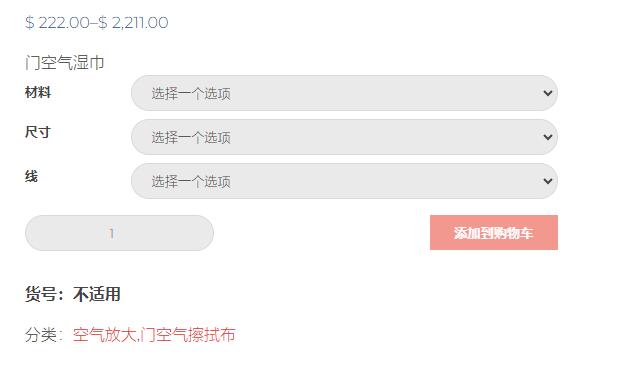This screenshot has width=628, height=368.
Task: Click the 分类 category label
Action: click(41, 335)
